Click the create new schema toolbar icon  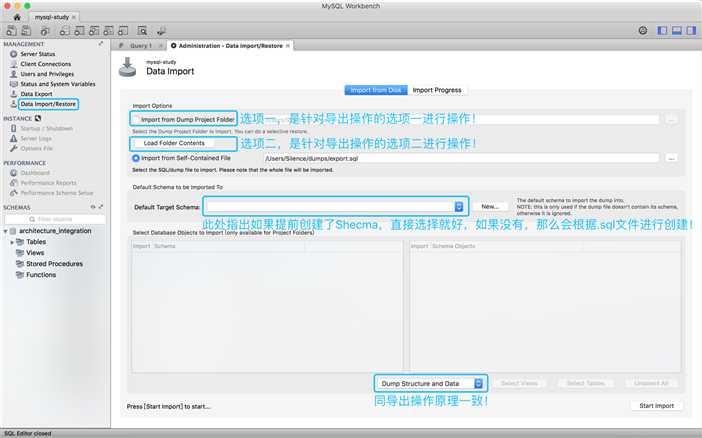(x=64, y=31)
